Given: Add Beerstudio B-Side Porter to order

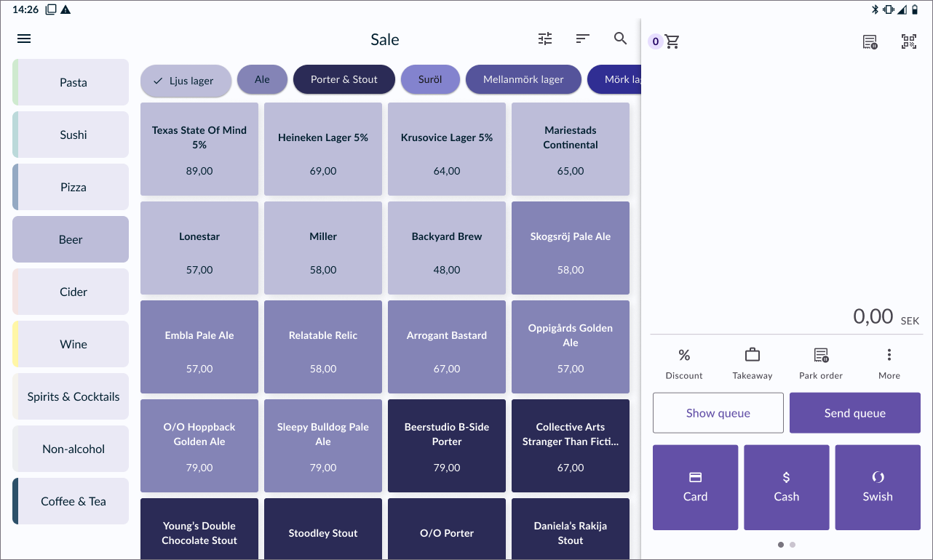Looking at the screenshot, I should [447, 446].
